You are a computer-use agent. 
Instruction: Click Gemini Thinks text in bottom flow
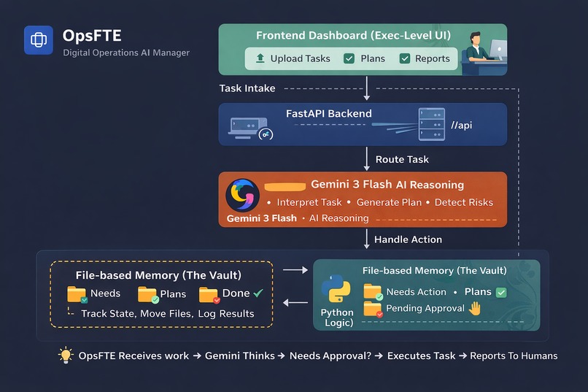click(239, 356)
